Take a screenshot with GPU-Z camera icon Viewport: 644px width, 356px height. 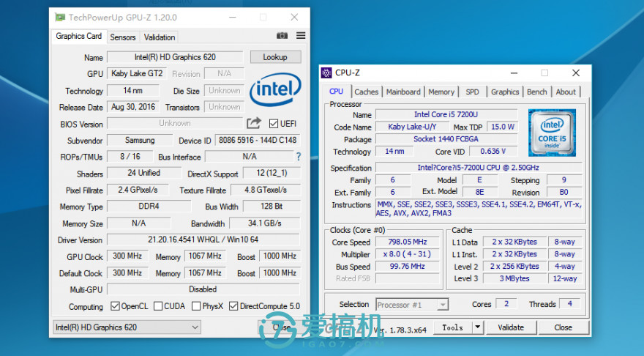pyautogui.click(x=282, y=36)
